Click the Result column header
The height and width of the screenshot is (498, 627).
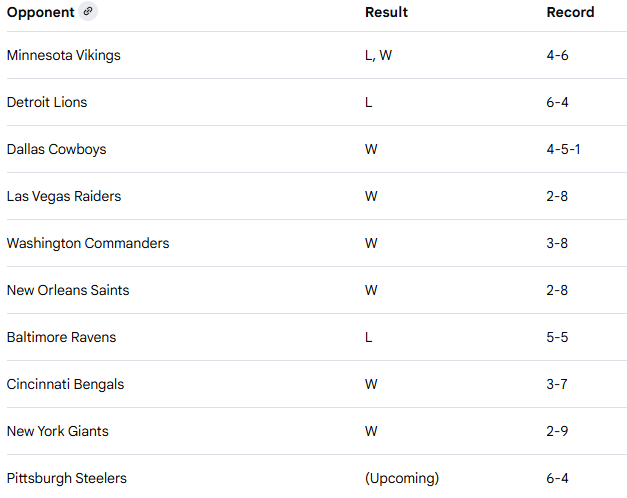[386, 12]
